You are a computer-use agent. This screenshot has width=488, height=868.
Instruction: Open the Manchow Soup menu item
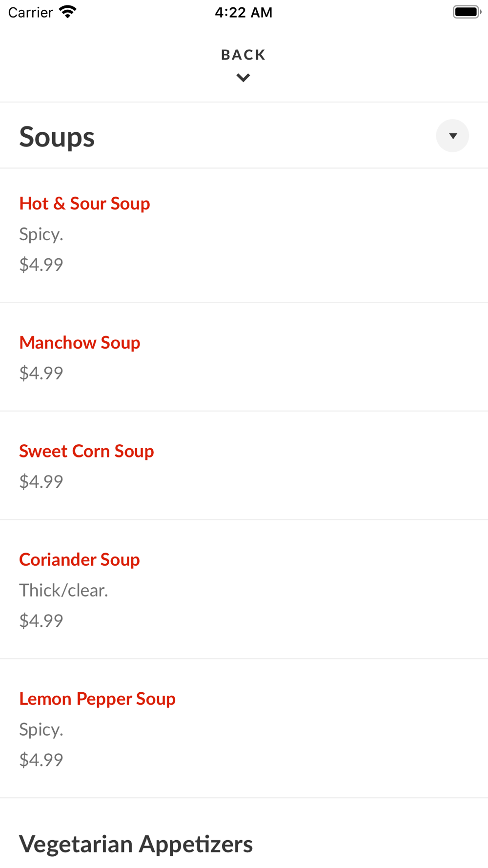click(x=80, y=343)
